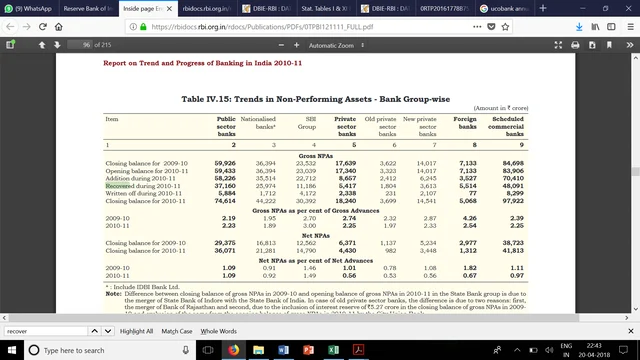
Task: Click the horizontal scrollbar
Action: pos(293,318)
